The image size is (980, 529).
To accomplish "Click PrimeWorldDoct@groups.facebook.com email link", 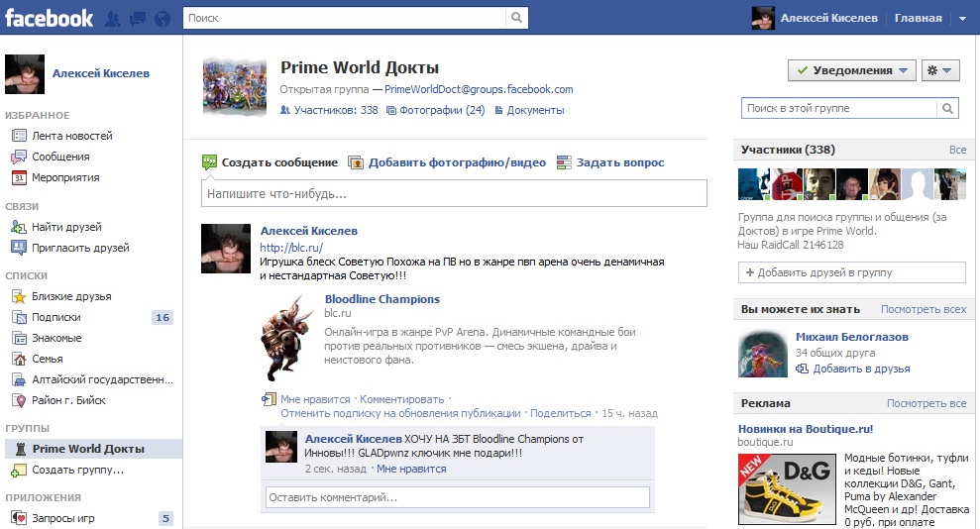I will point(479,89).
